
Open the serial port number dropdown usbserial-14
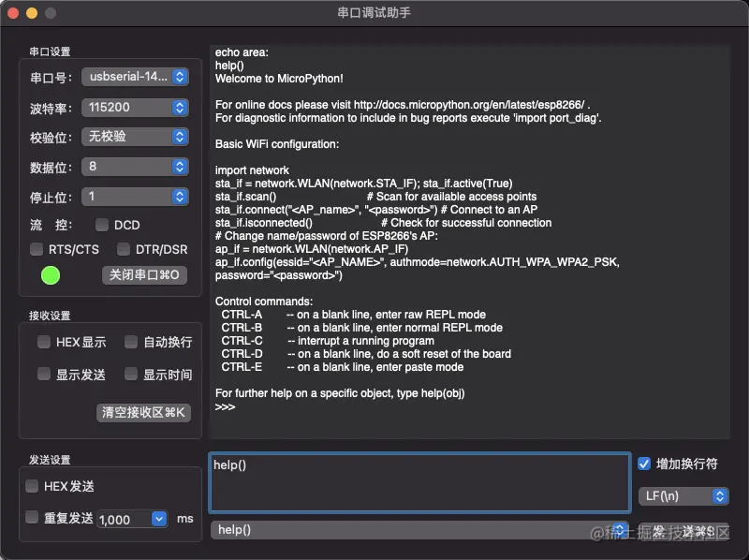click(x=135, y=77)
